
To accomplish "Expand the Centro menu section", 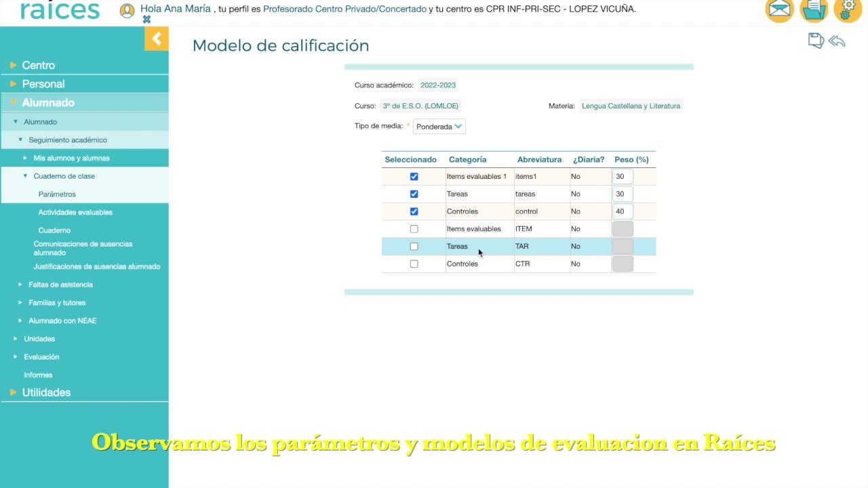I will click(x=39, y=65).
